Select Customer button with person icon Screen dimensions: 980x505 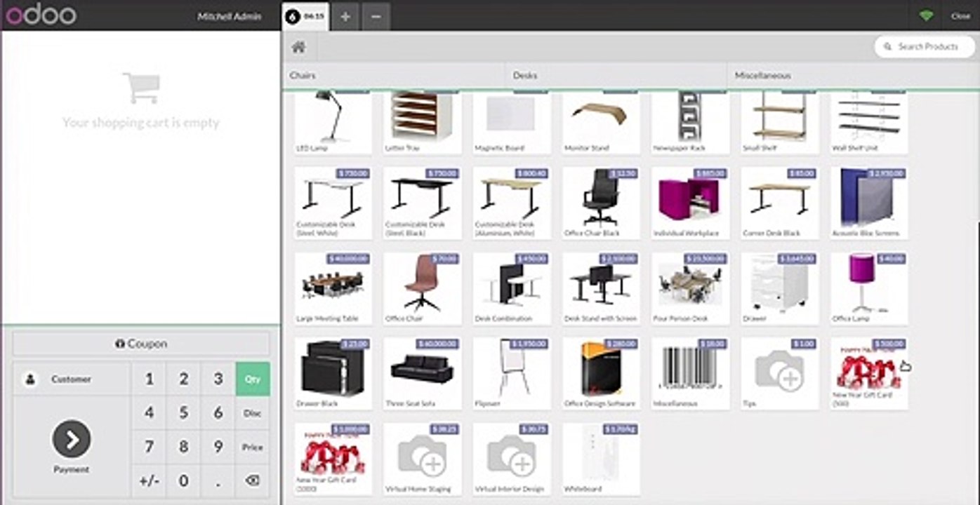(x=71, y=379)
